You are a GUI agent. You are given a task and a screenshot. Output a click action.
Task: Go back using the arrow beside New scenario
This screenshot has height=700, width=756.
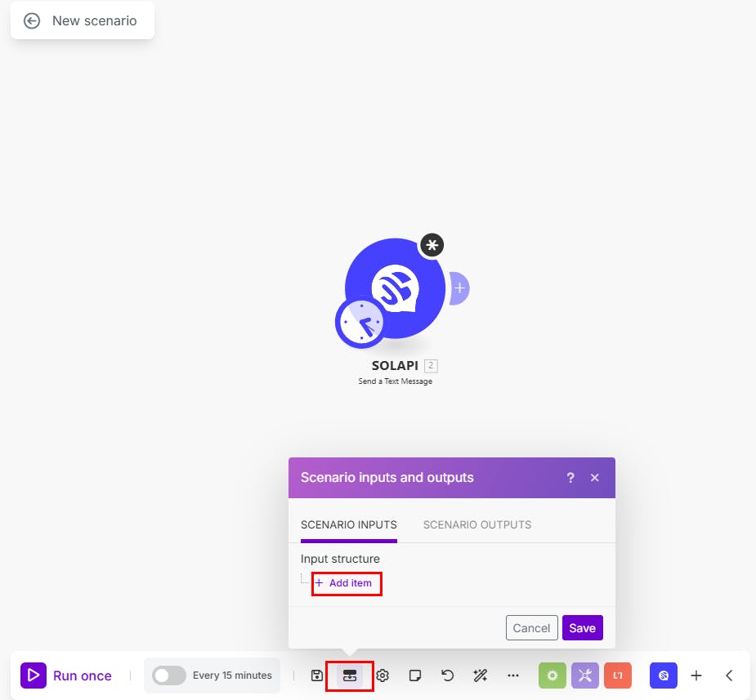[32, 20]
